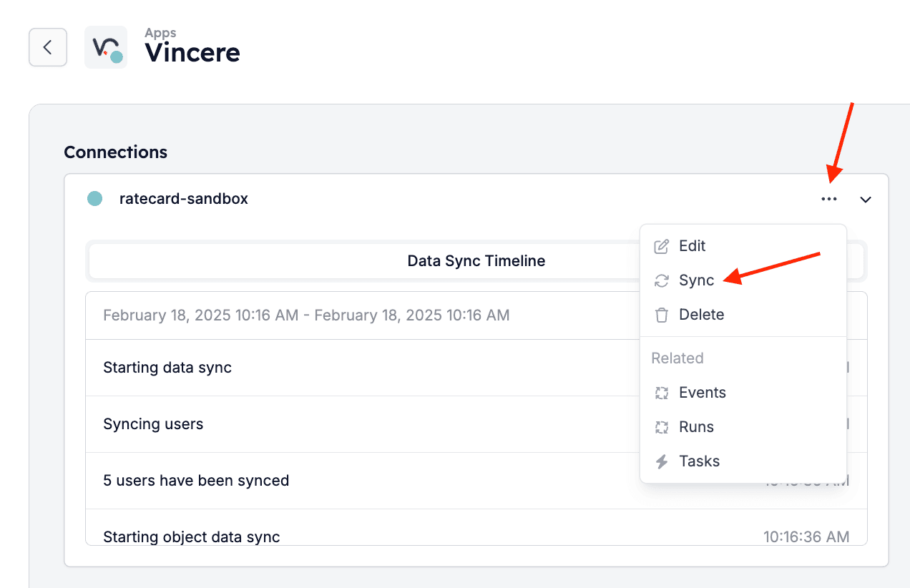Open Events under Related
The height and width of the screenshot is (588, 910).
point(743,393)
